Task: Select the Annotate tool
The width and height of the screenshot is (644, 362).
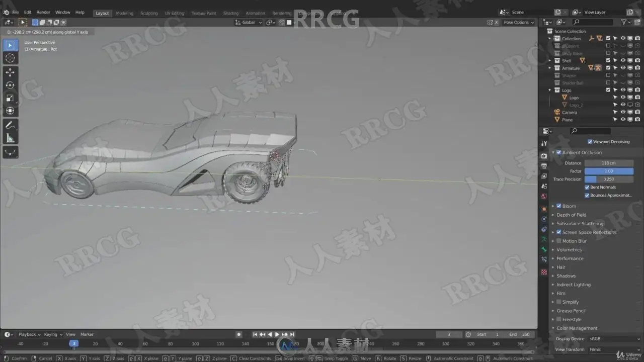Action: point(10,125)
